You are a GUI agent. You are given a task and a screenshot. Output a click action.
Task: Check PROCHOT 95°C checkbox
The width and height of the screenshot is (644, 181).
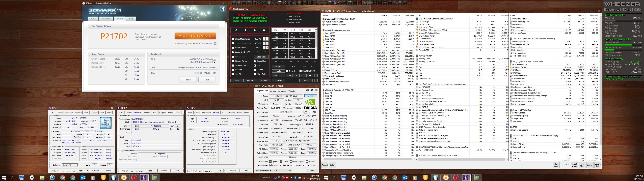[x=300, y=71]
